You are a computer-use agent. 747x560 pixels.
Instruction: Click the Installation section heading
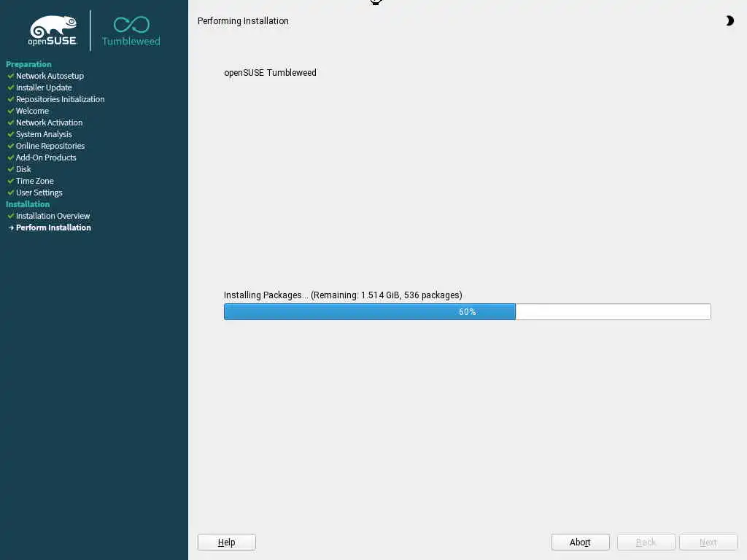click(28, 204)
